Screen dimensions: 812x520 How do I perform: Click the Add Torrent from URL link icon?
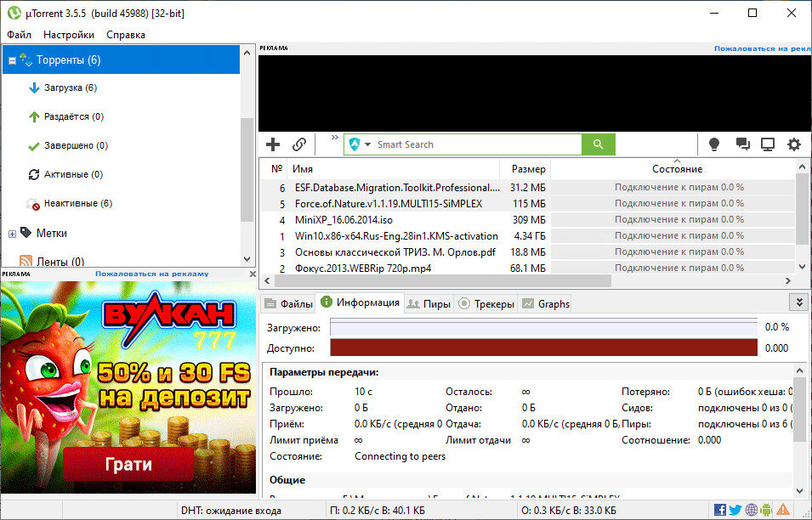pyautogui.click(x=298, y=144)
